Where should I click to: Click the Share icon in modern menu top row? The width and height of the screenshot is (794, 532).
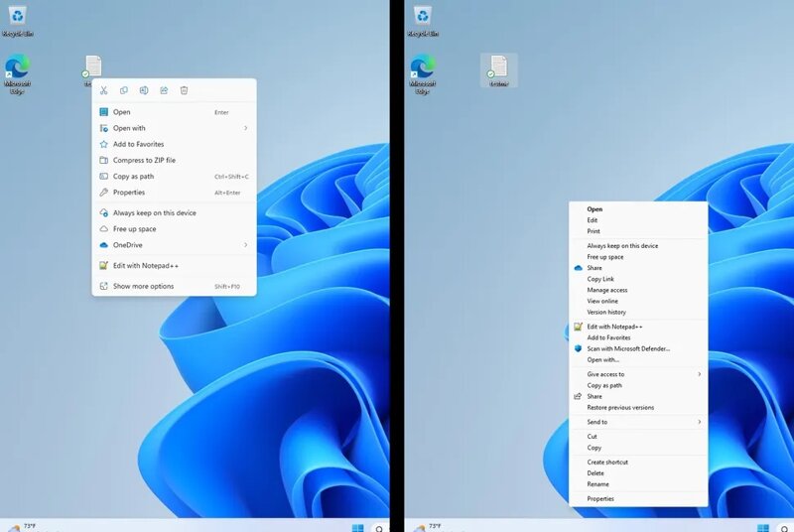coord(164,90)
